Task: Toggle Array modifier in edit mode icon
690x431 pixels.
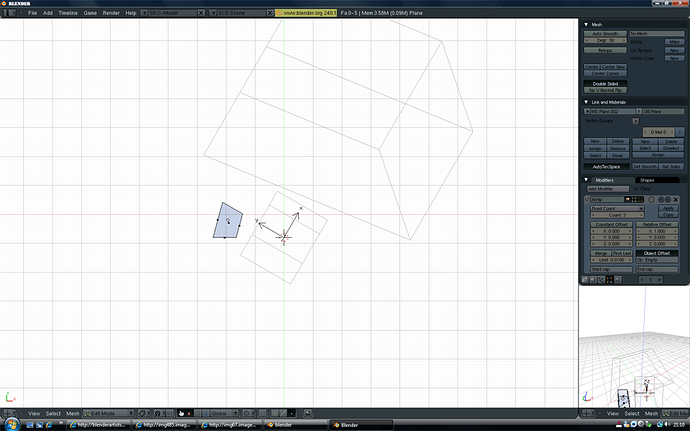Action: (x=641, y=200)
